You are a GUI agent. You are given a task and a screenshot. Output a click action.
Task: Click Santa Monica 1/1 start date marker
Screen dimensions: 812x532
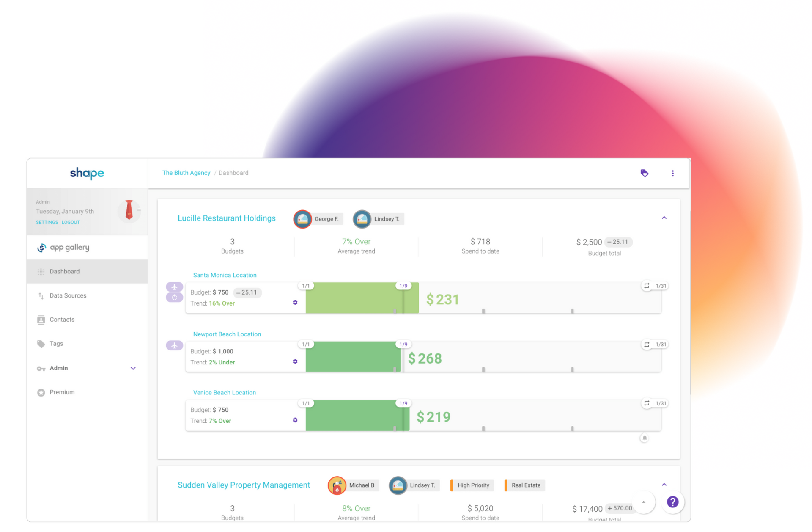(306, 286)
